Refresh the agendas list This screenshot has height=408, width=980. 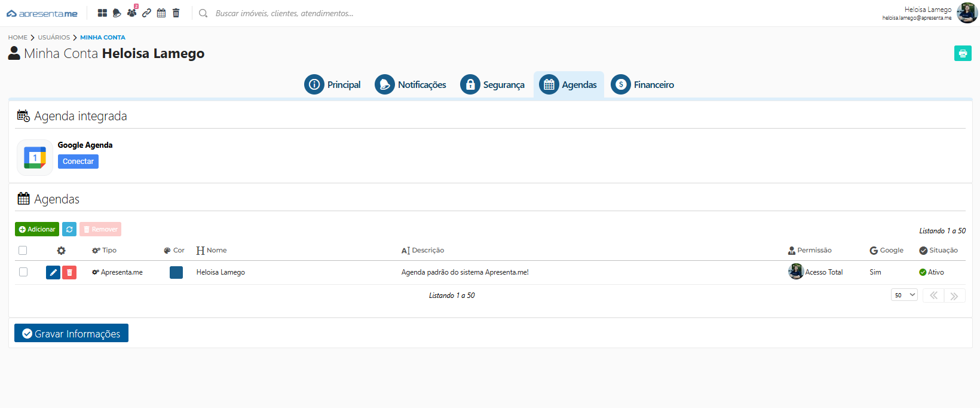tap(69, 229)
